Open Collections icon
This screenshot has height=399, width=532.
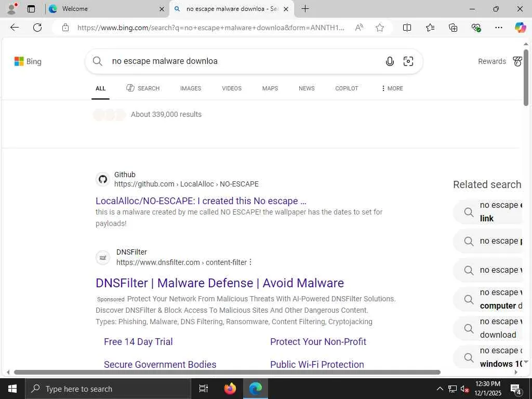point(453,28)
